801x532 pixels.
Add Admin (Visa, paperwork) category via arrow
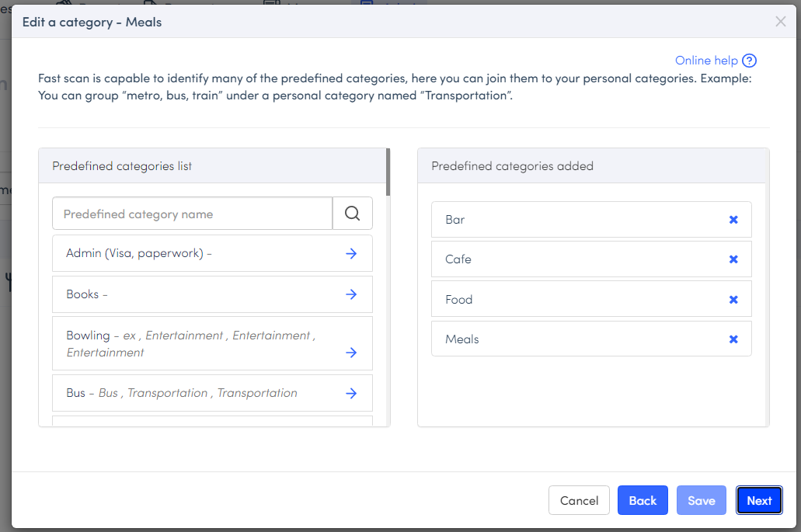coord(351,254)
